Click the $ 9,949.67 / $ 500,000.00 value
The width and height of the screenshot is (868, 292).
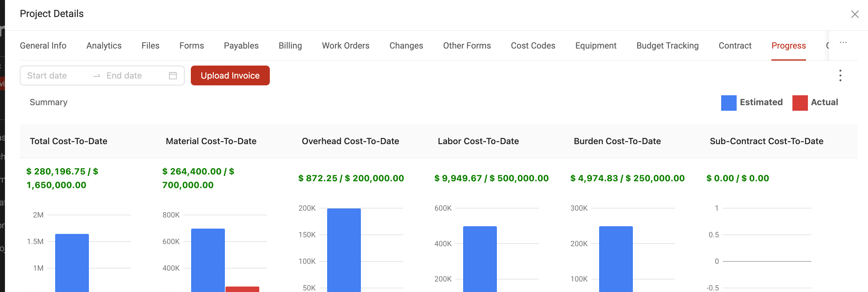(x=491, y=178)
